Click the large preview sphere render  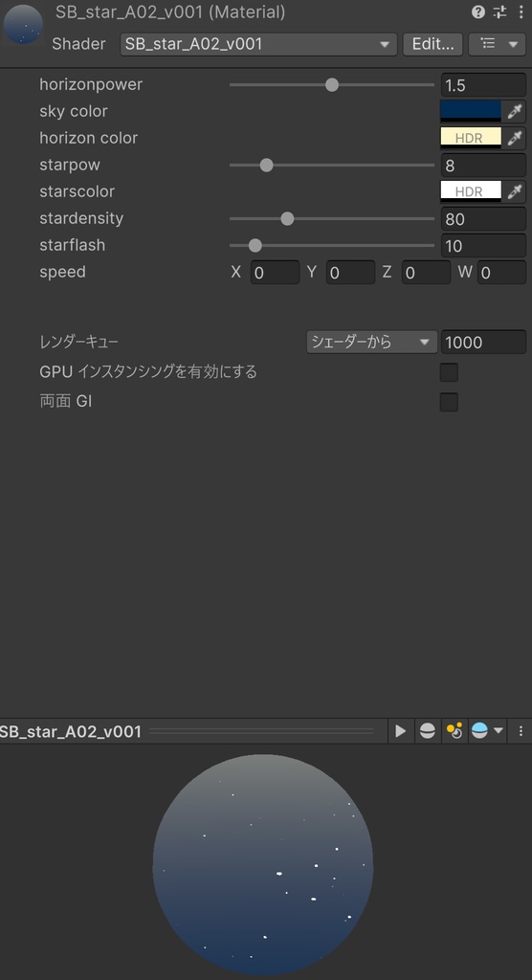tap(263, 864)
